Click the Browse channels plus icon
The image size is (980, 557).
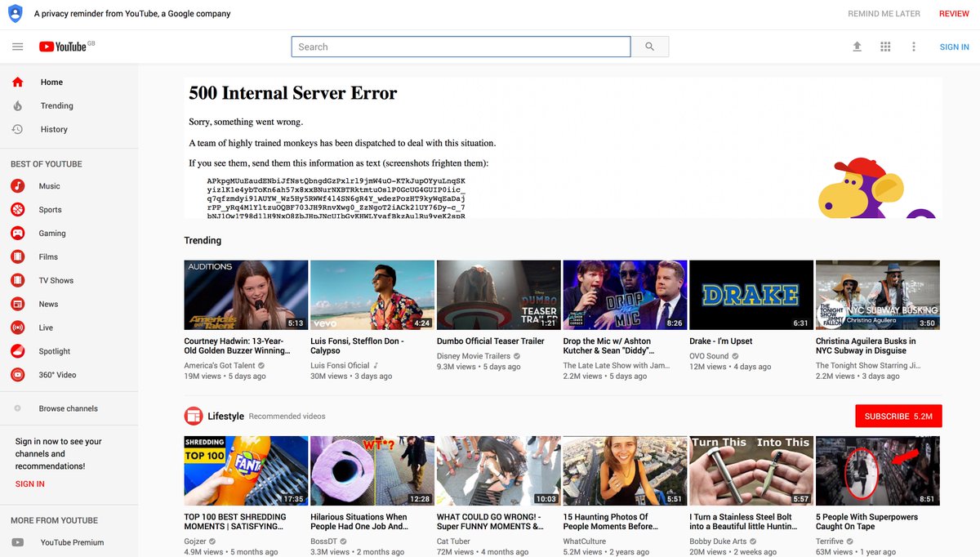click(x=18, y=408)
